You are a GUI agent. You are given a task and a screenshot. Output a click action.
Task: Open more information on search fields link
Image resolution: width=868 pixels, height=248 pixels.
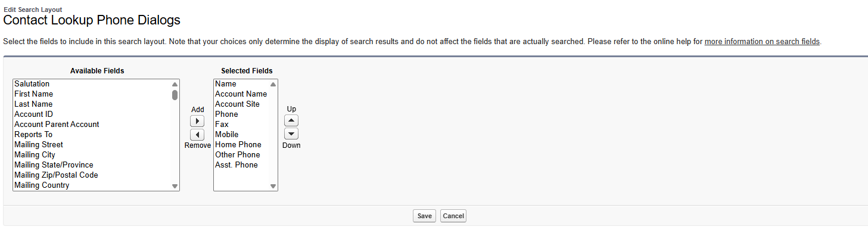click(x=762, y=42)
